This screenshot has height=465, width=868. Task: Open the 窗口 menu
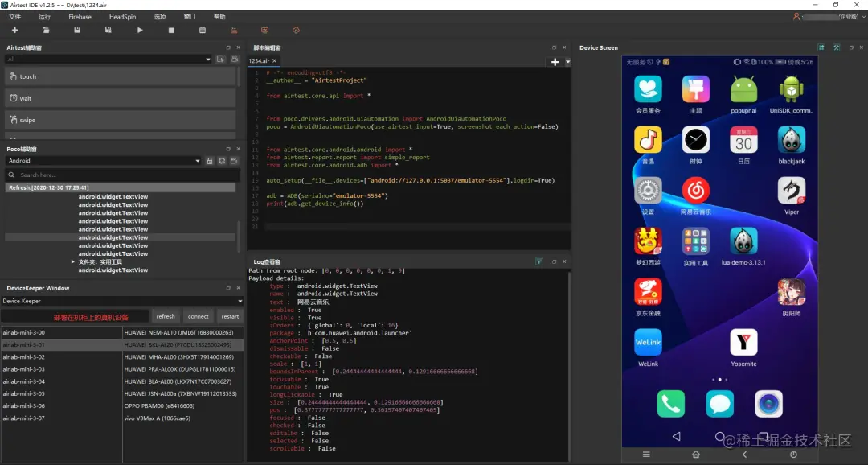point(190,17)
